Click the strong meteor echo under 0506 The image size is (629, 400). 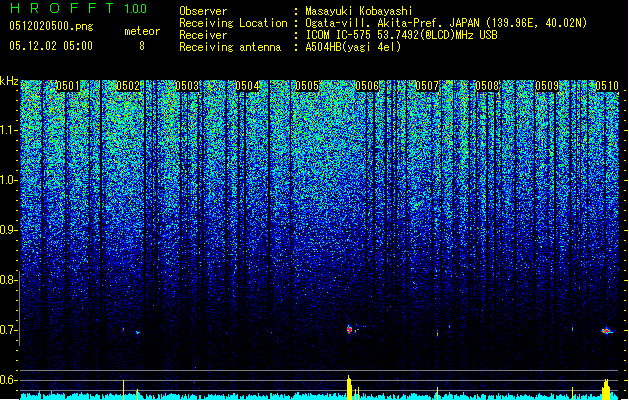click(349, 329)
